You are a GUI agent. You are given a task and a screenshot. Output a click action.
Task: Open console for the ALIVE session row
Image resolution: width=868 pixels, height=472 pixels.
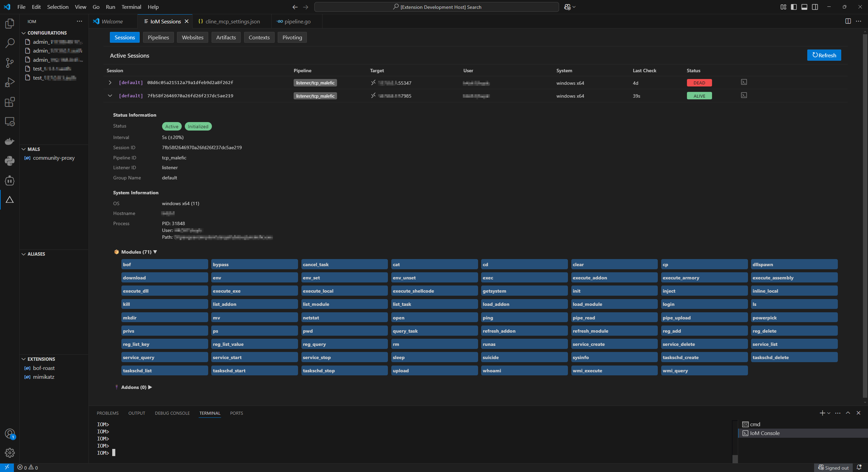pos(744,96)
